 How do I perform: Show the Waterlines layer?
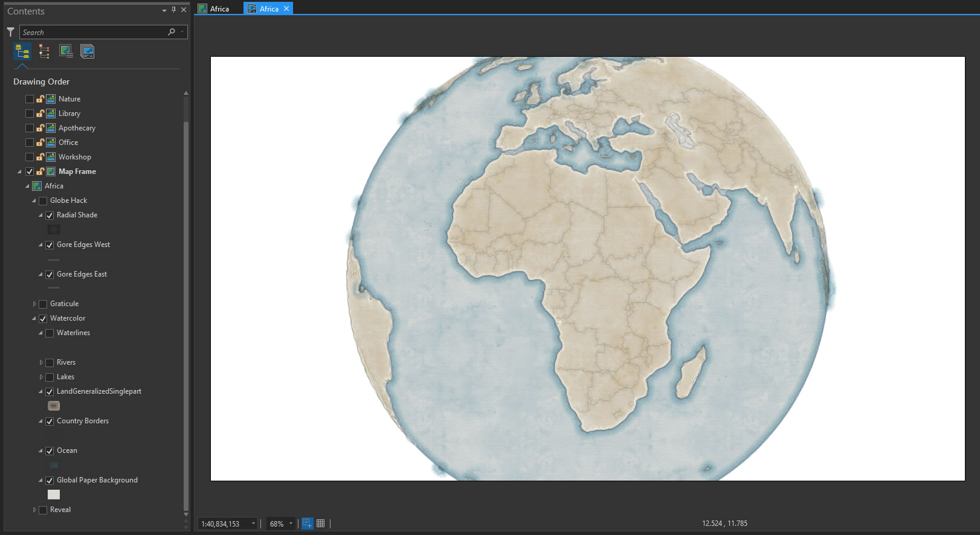[50, 333]
